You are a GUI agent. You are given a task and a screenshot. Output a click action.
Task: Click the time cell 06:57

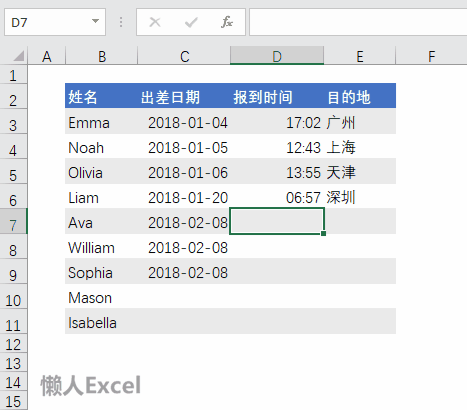277,196
